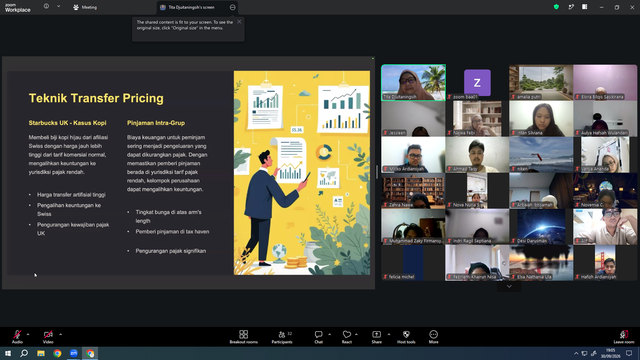Image resolution: width=640 pixels, height=360 pixels.
Task: Click 'Pengurangan pajak signifikan' bullet
Action: click(171, 251)
